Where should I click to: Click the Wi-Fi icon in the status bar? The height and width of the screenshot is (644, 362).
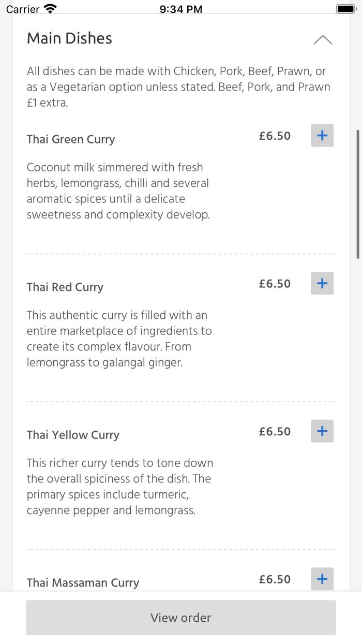(x=49, y=8)
